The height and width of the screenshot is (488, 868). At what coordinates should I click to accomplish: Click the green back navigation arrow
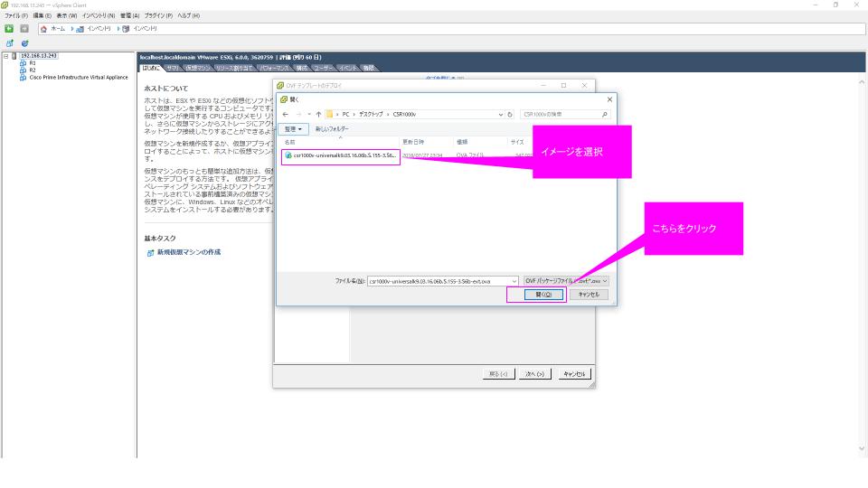[x=9, y=28]
